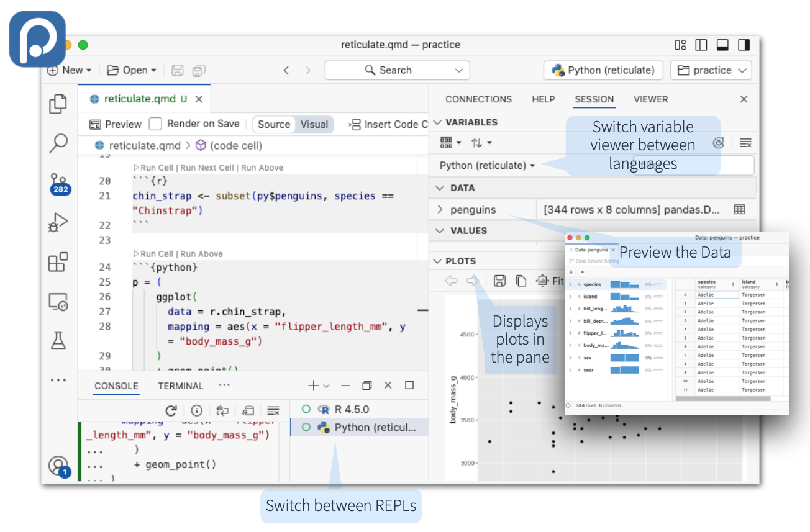Toggle secondary side bar visibility in title bar

[x=744, y=45]
